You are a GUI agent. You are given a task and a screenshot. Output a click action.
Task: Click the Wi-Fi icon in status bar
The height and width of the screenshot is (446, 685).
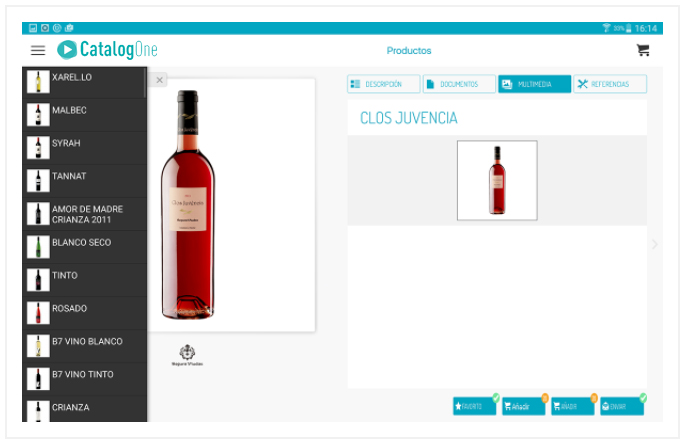click(x=606, y=28)
